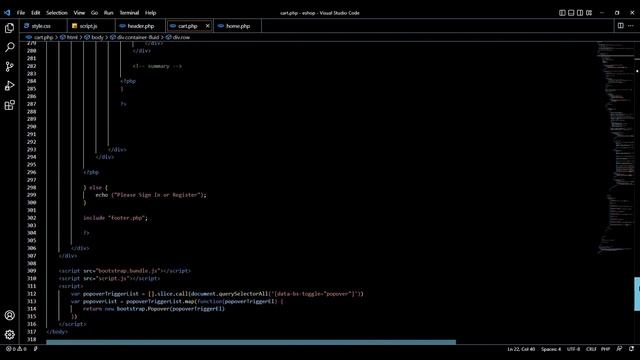The height and width of the screenshot is (360, 640).
Task: Click the summary comment on line 282
Action: coord(157,66)
